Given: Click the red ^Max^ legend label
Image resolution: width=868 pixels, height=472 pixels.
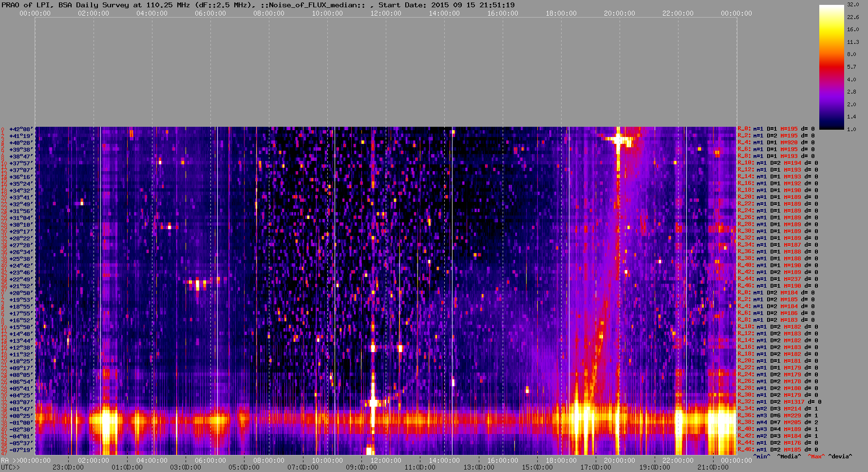Looking at the screenshot, I should point(816,456).
